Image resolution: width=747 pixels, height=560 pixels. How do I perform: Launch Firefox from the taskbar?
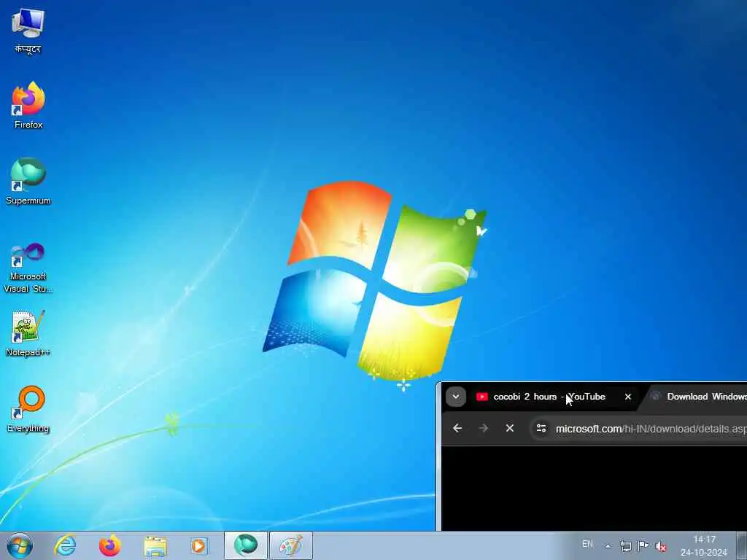click(110, 545)
